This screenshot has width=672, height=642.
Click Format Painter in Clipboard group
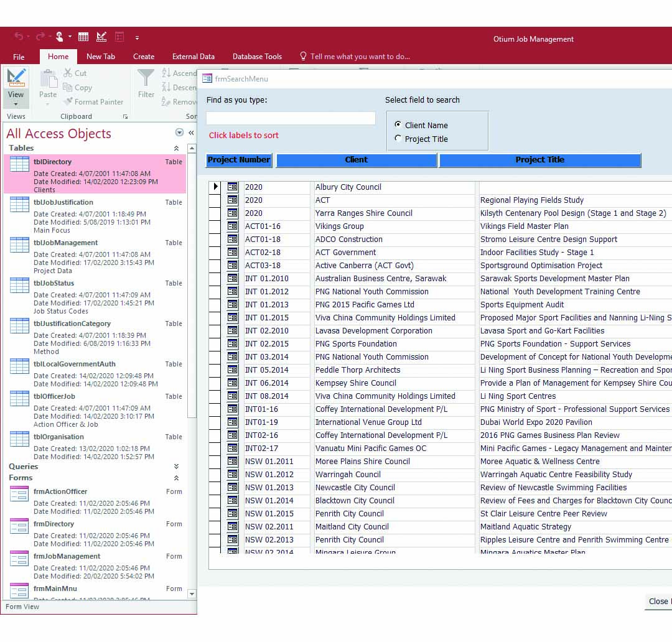tap(93, 102)
